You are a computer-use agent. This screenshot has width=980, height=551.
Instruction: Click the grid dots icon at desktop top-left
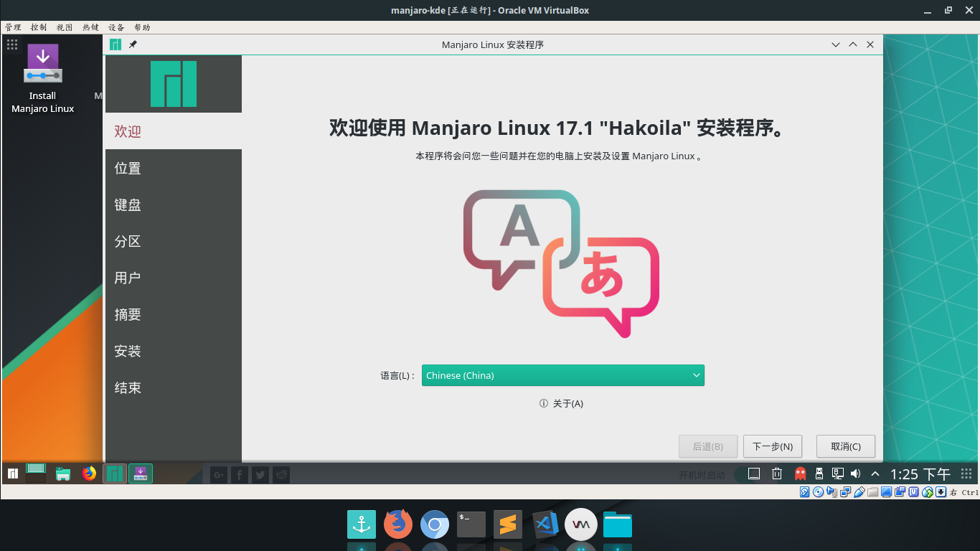(12, 44)
